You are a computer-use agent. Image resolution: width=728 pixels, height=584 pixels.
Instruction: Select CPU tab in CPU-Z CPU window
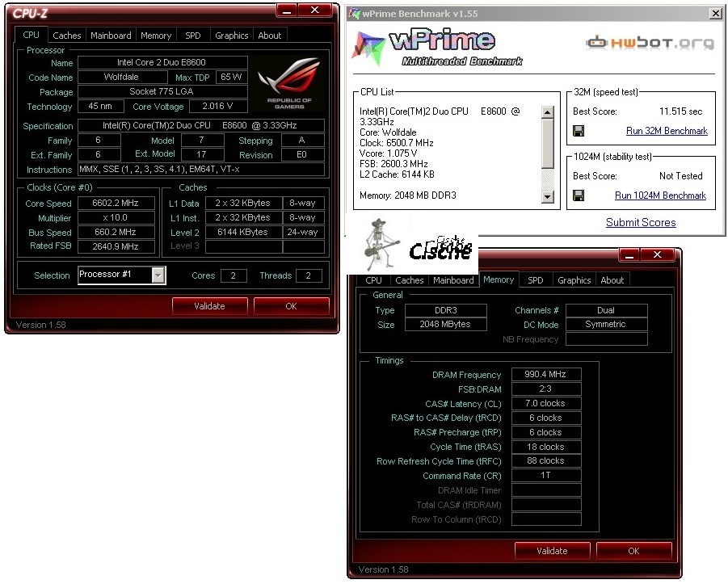(31, 35)
